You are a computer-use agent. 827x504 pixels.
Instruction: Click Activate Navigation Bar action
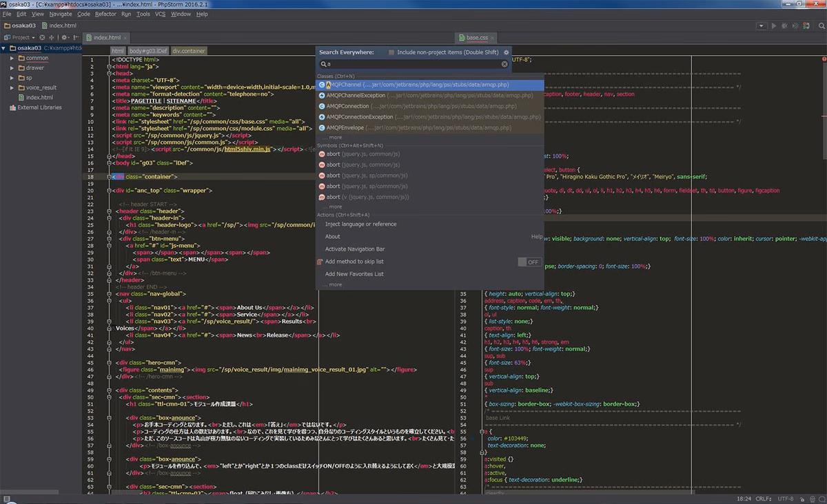pos(355,249)
